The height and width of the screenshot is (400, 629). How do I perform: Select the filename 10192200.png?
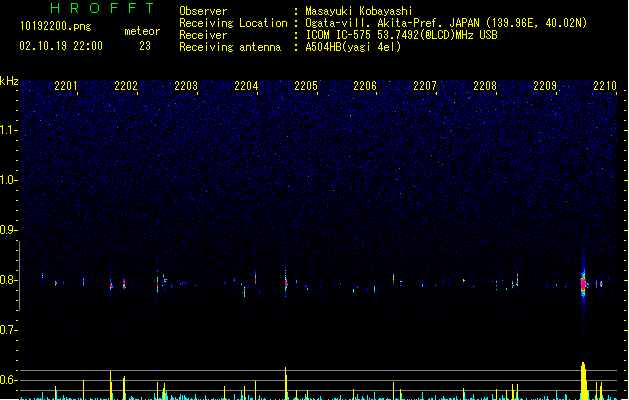point(56,26)
